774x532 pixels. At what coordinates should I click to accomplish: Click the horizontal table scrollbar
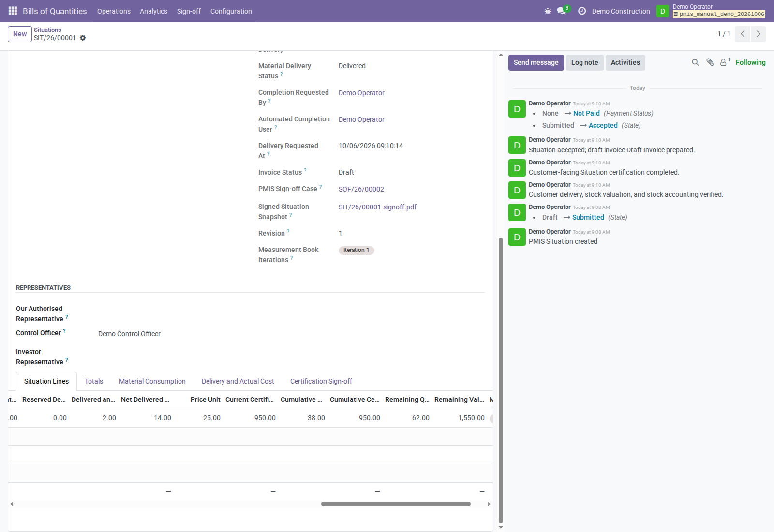tap(396, 504)
